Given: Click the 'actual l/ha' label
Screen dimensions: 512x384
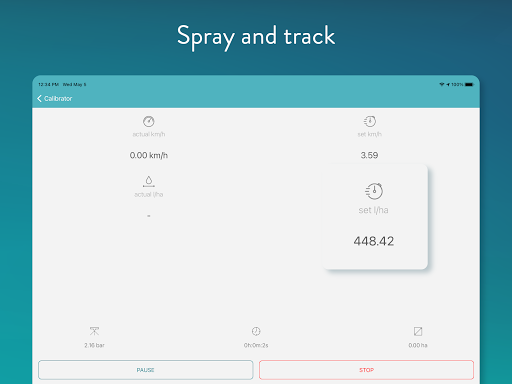Looking at the screenshot, I should pyautogui.click(x=149, y=194).
